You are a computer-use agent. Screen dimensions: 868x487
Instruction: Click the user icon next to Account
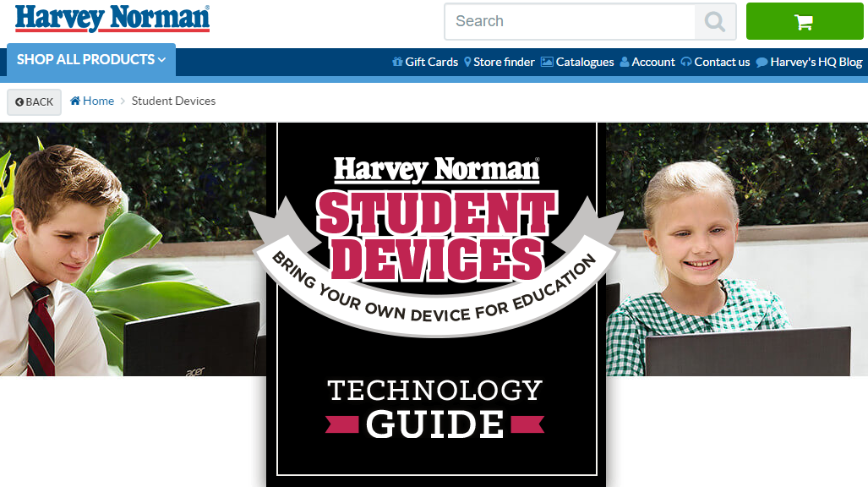coord(625,62)
